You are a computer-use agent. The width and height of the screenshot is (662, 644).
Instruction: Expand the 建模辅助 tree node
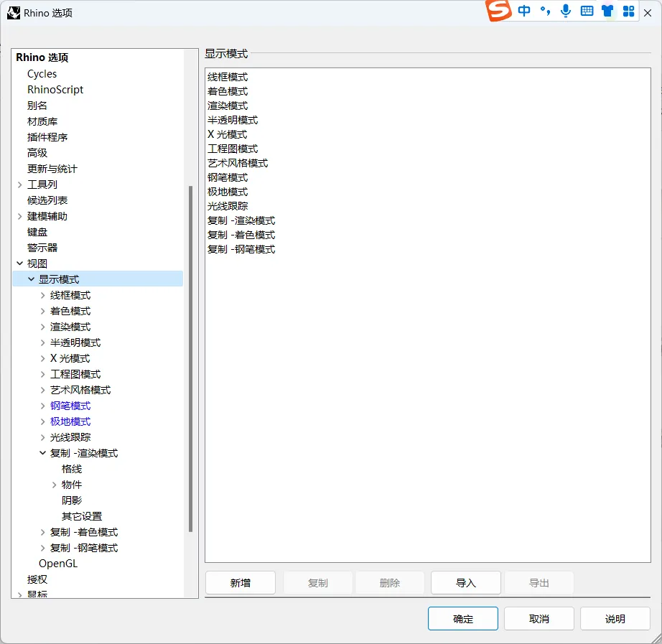click(x=20, y=216)
